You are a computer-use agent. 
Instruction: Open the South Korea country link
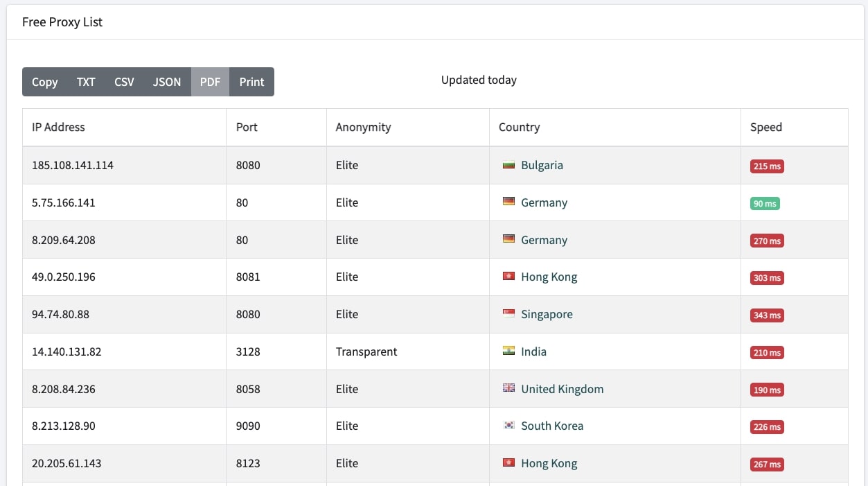coord(552,426)
